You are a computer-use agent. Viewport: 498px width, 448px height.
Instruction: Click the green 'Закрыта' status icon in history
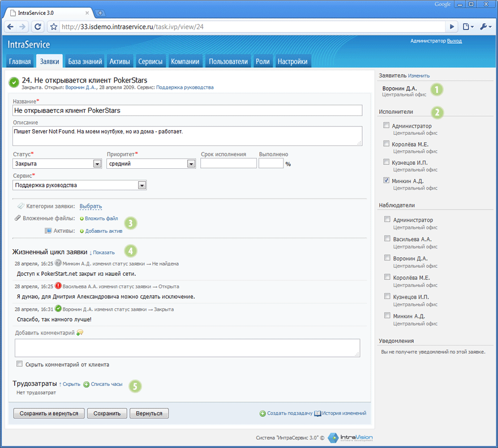58,309
